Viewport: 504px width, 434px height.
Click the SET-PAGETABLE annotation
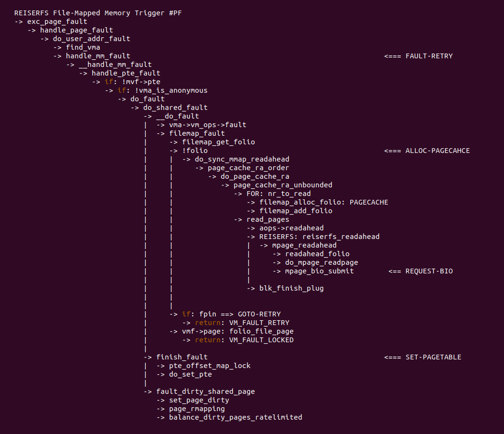(x=433, y=357)
